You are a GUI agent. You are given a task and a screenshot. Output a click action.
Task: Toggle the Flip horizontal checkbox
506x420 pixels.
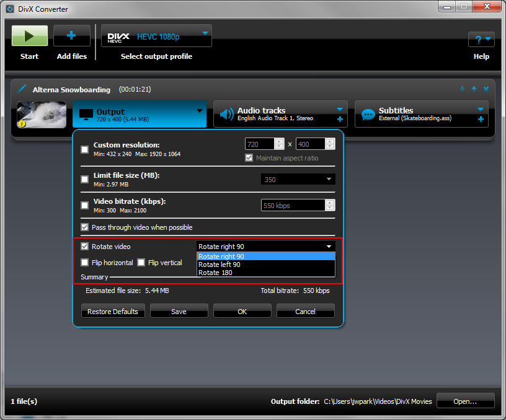85,263
